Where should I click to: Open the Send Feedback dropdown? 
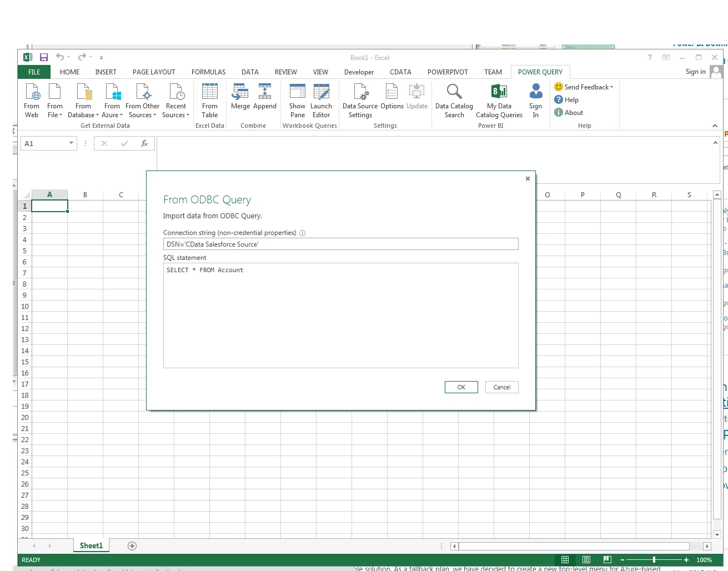[x=584, y=87]
